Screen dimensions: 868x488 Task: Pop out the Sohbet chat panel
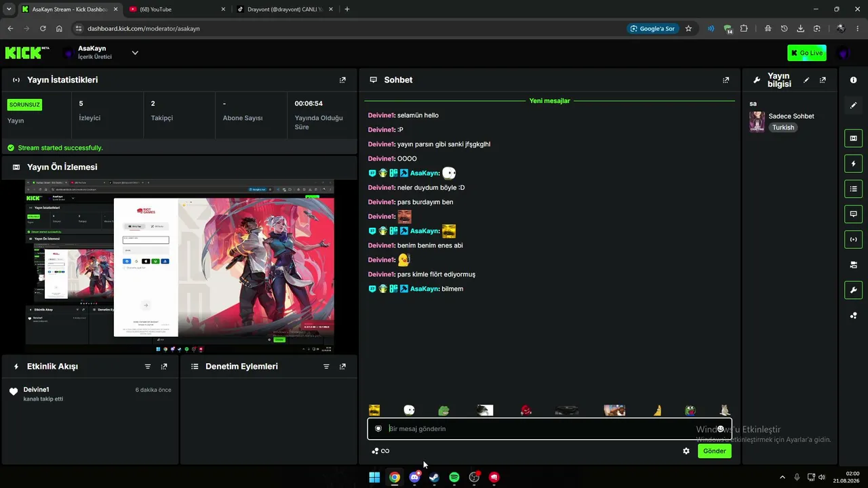pyautogui.click(x=726, y=80)
